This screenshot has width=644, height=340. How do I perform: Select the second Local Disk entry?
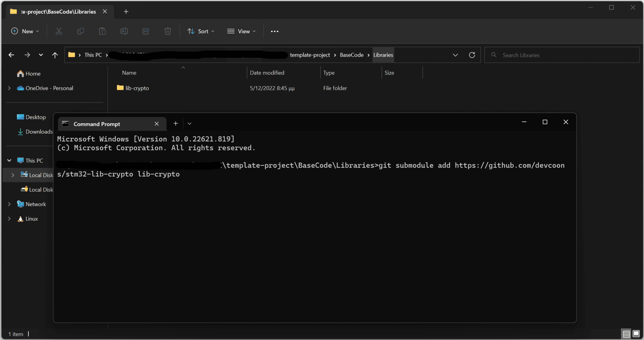pos(37,190)
